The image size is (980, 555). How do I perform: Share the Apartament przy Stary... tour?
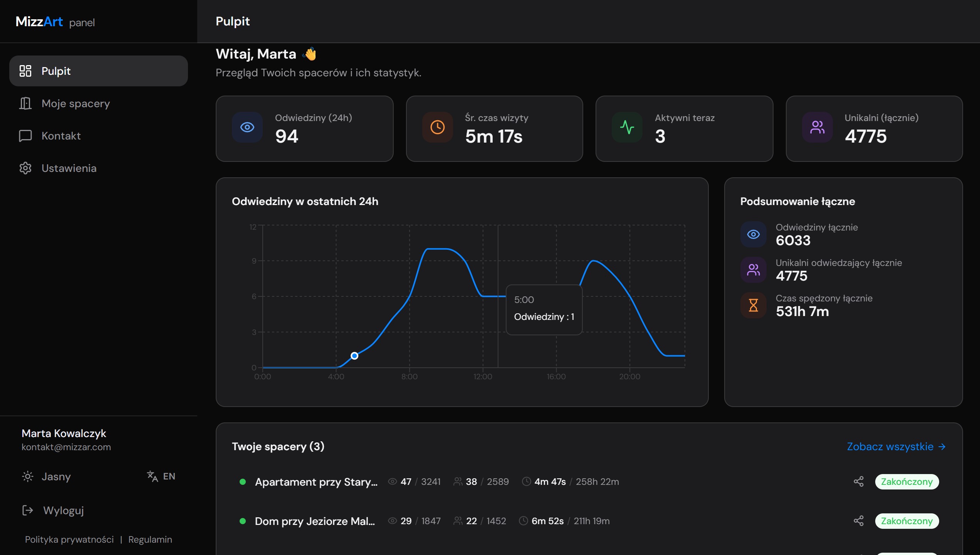click(859, 481)
